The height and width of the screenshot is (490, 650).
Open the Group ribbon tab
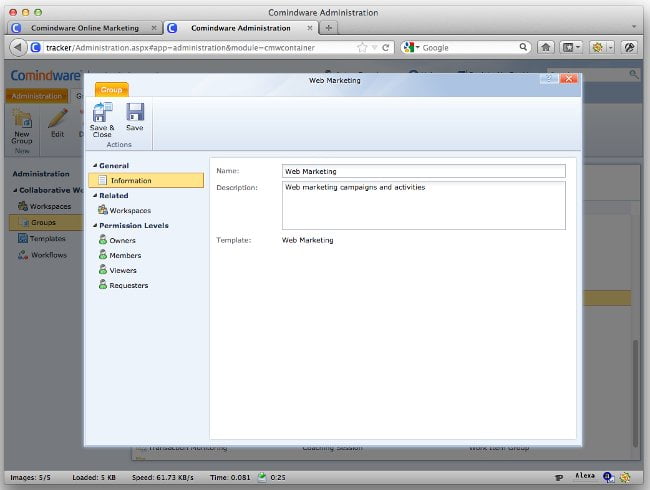(112, 90)
